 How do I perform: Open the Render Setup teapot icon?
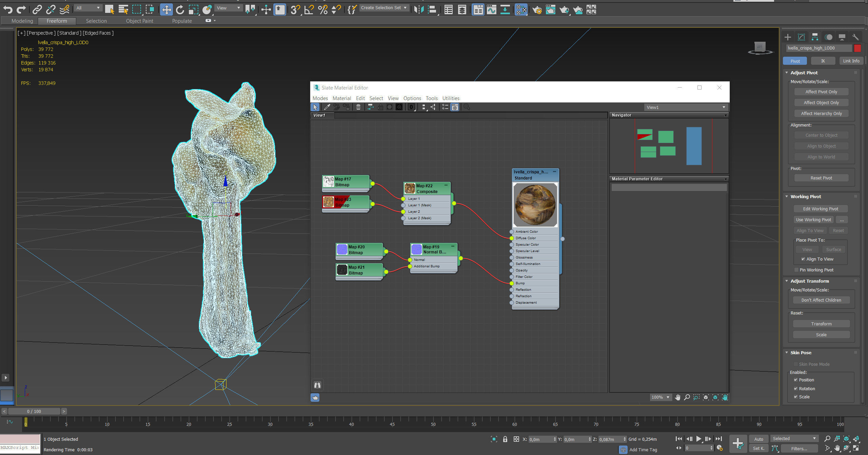pyautogui.click(x=537, y=10)
